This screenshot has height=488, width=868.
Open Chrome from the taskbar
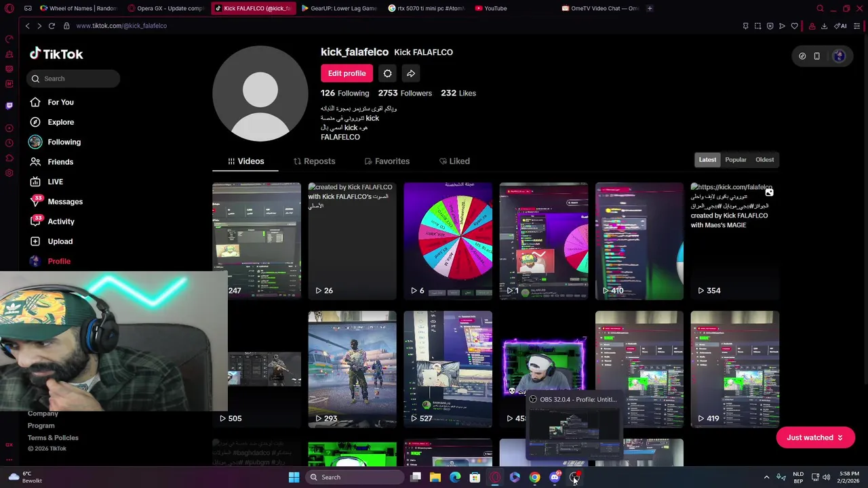click(x=534, y=477)
